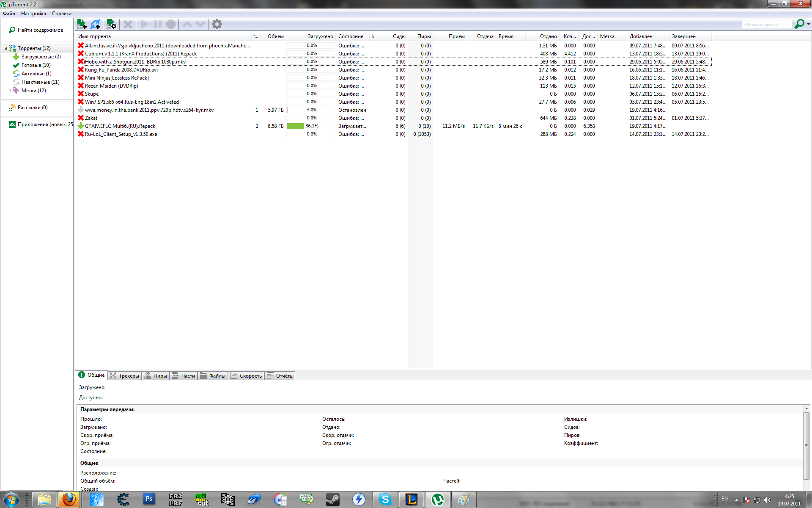Open FB2 LRF converter taskbar icon
The width and height of the screenshot is (812, 508).
pos(176,500)
